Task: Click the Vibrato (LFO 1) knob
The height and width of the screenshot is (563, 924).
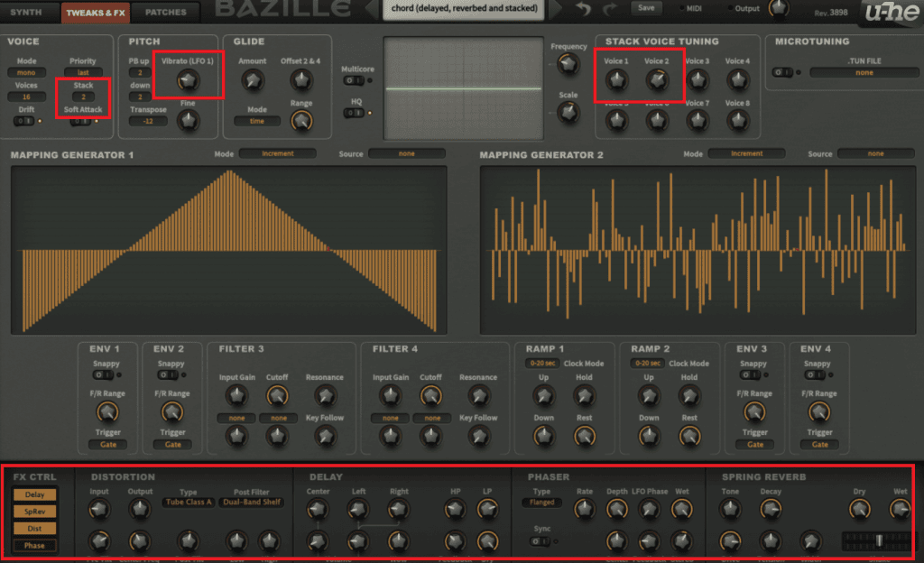Action: point(188,82)
